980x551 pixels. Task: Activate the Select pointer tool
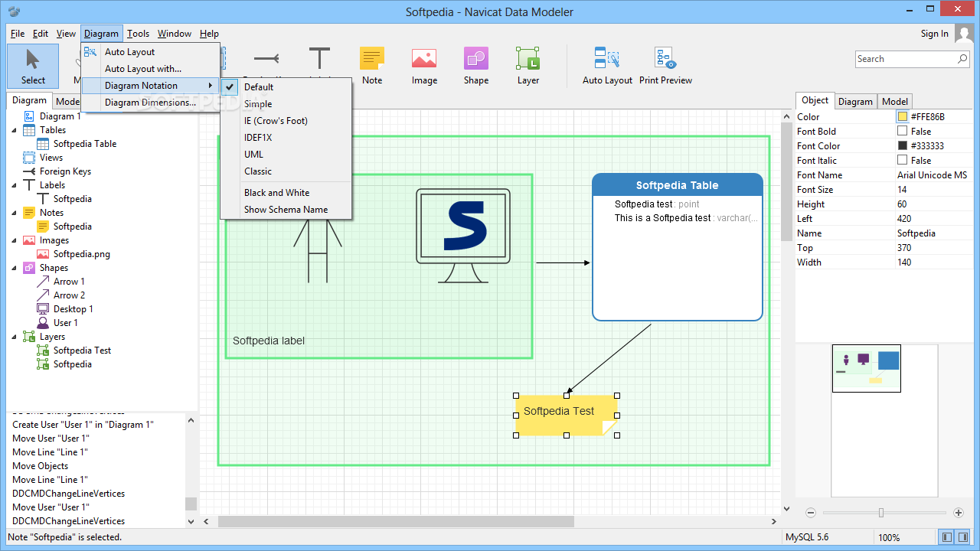(33, 66)
